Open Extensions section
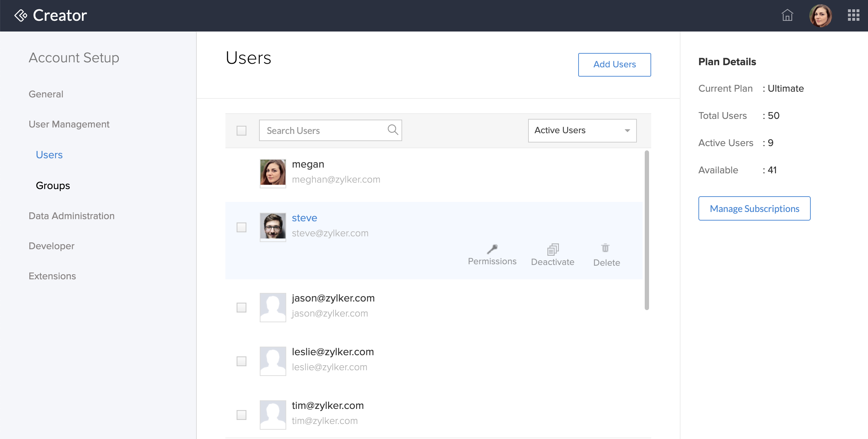Screen dimensions: 868x439 52,276
